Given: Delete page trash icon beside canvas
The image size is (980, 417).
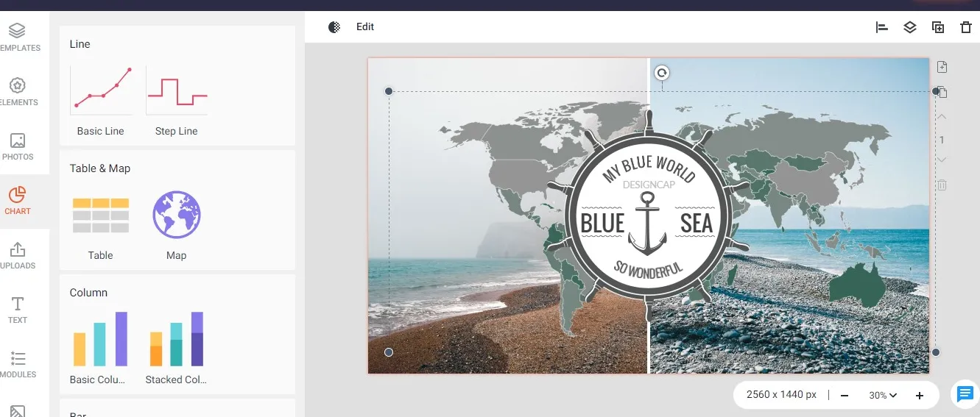Looking at the screenshot, I should click(x=942, y=185).
